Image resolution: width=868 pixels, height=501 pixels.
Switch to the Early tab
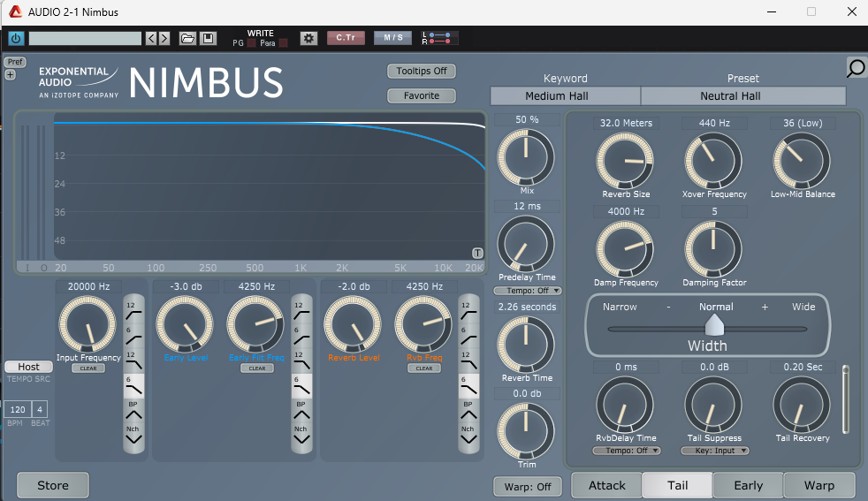[x=749, y=485]
